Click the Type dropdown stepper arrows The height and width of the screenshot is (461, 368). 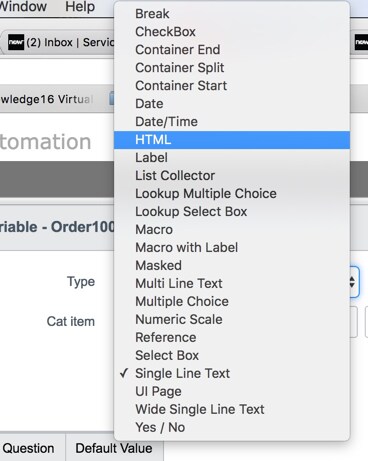click(352, 282)
